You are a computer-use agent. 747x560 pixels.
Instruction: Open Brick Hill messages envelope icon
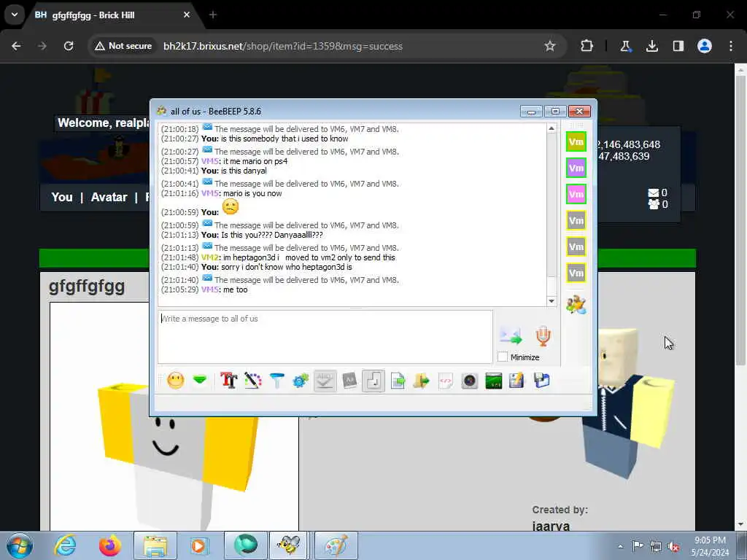point(653,192)
